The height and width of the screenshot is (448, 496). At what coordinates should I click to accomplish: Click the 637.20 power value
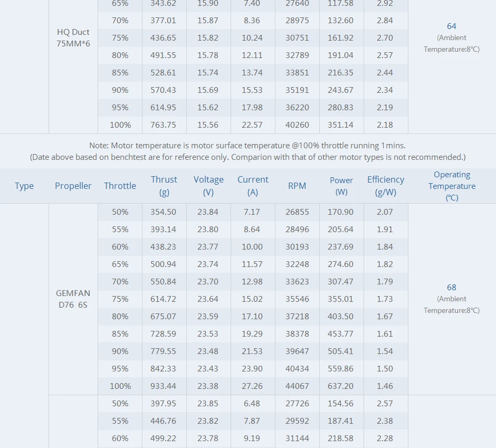point(340,386)
